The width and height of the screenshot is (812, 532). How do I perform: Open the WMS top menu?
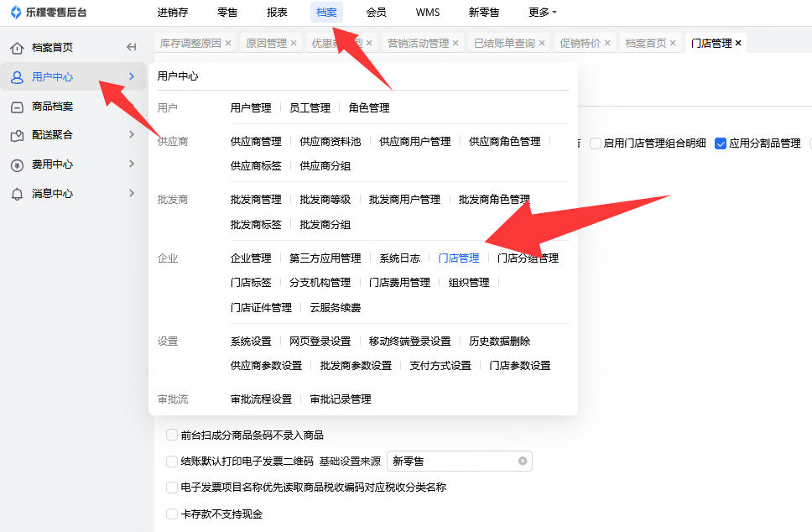[x=428, y=12]
